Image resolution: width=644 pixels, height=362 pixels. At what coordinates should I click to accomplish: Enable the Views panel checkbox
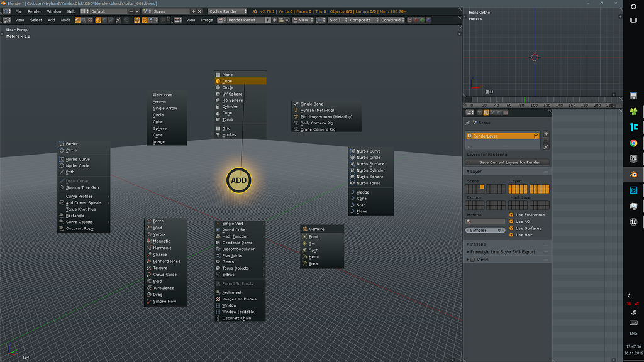[473, 260]
